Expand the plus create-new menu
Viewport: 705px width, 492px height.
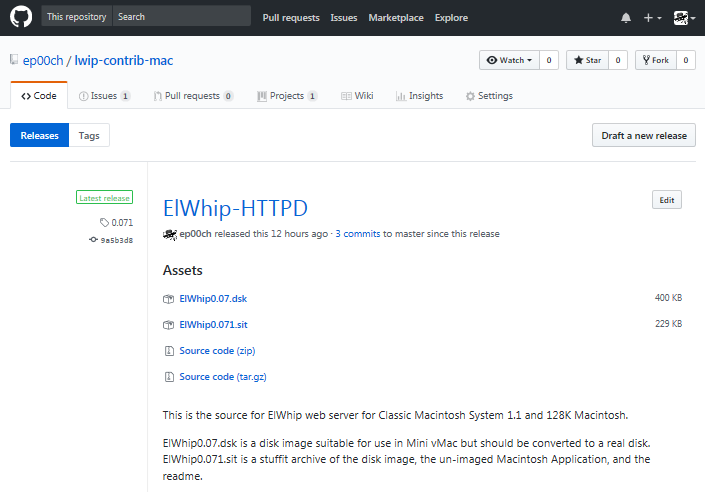652,18
